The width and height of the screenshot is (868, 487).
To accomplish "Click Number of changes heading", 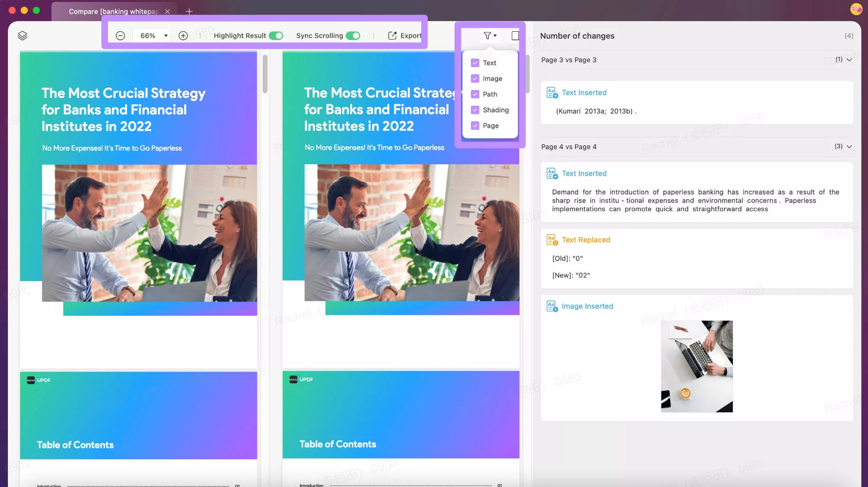I will [x=577, y=36].
